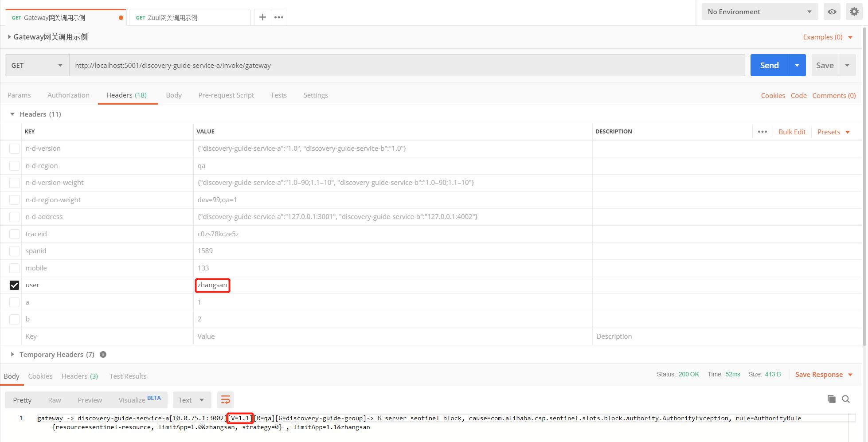Open tab options ellipsis menu
The width and height of the screenshot is (868, 442).
(279, 17)
